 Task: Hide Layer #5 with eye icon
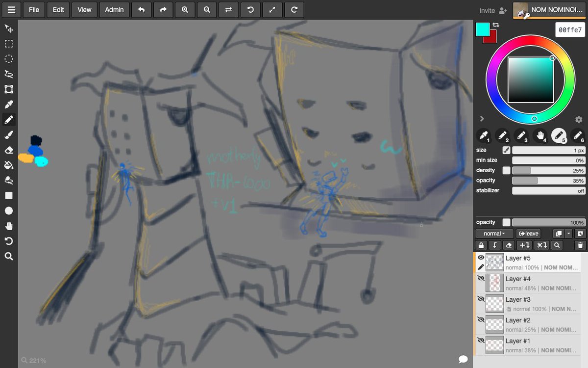(x=481, y=258)
